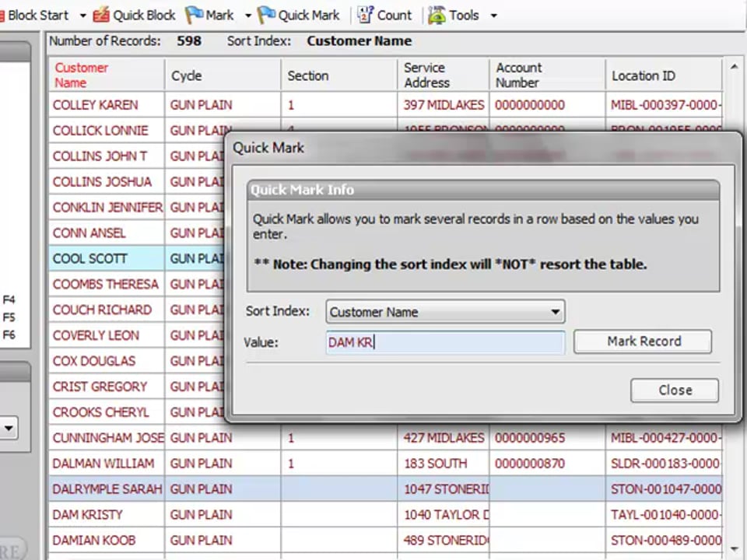Viewport: 747px width, 560px height.
Task: Click the Location ID column header
Action: point(664,75)
